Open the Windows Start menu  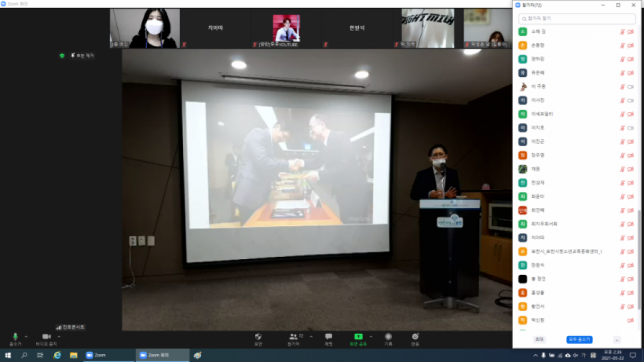(x=8, y=355)
